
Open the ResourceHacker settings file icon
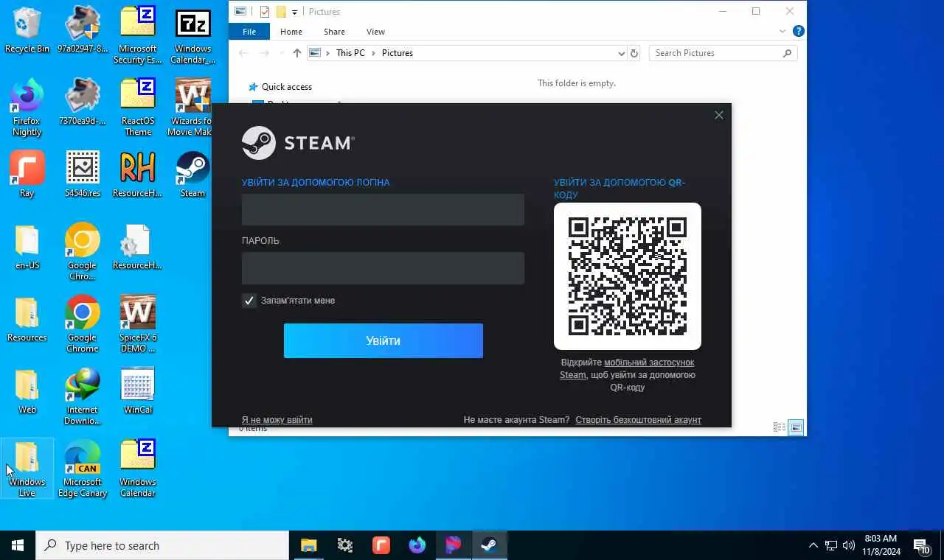pyautogui.click(x=137, y=247)
